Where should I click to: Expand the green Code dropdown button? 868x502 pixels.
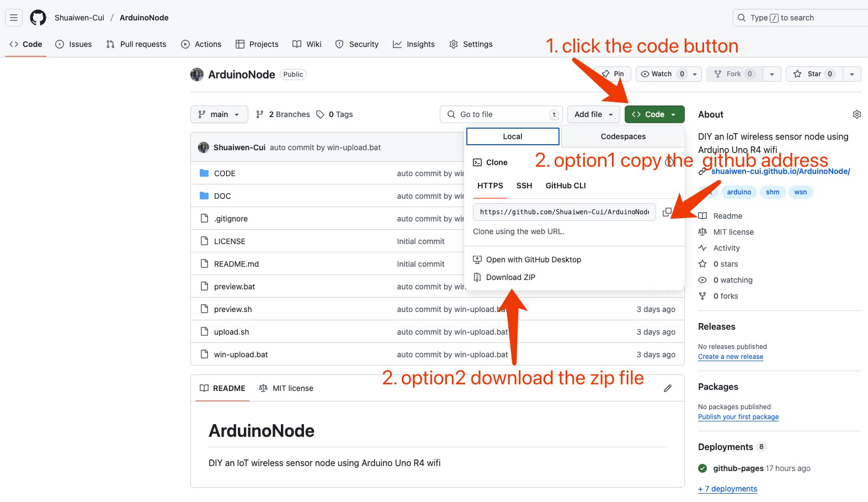654,114
